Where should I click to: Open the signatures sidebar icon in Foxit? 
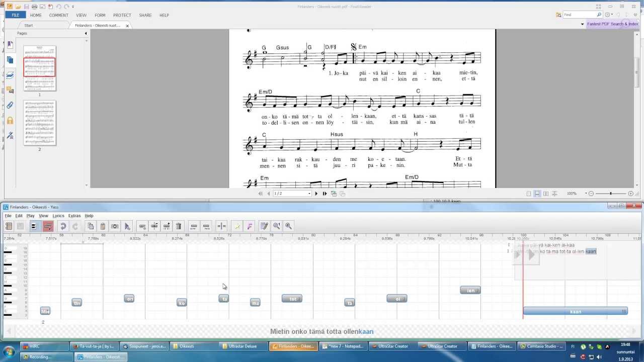[10, 135]
